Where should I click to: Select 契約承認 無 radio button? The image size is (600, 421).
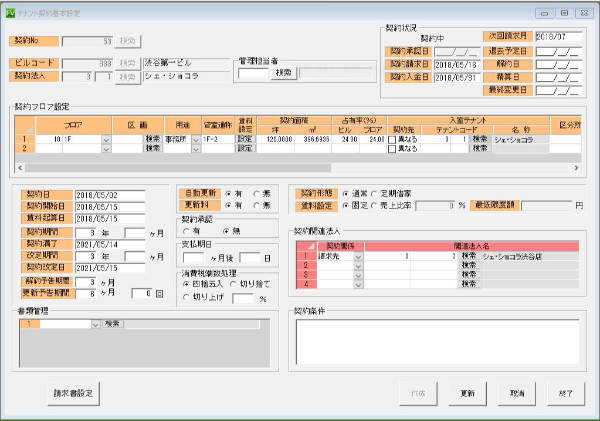[x=226, y=231]
